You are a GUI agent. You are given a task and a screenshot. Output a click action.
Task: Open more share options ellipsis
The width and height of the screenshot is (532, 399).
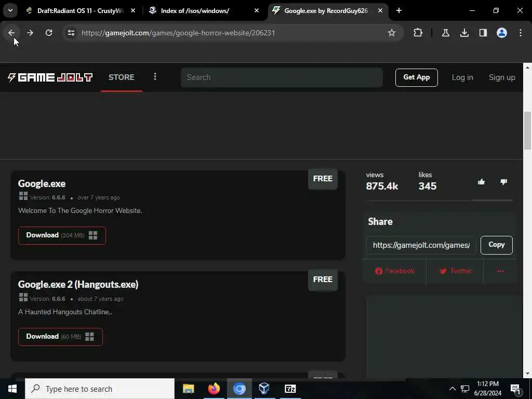tap(500, 271)
